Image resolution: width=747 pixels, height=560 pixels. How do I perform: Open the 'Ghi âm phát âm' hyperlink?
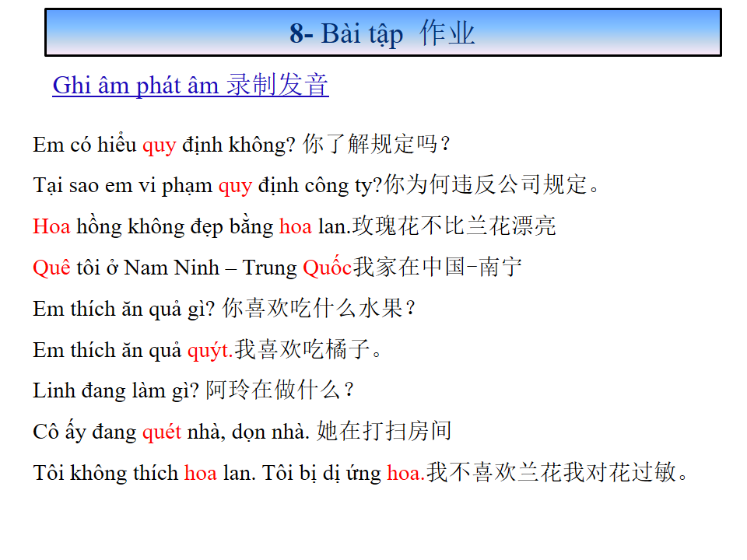[136, 85]
